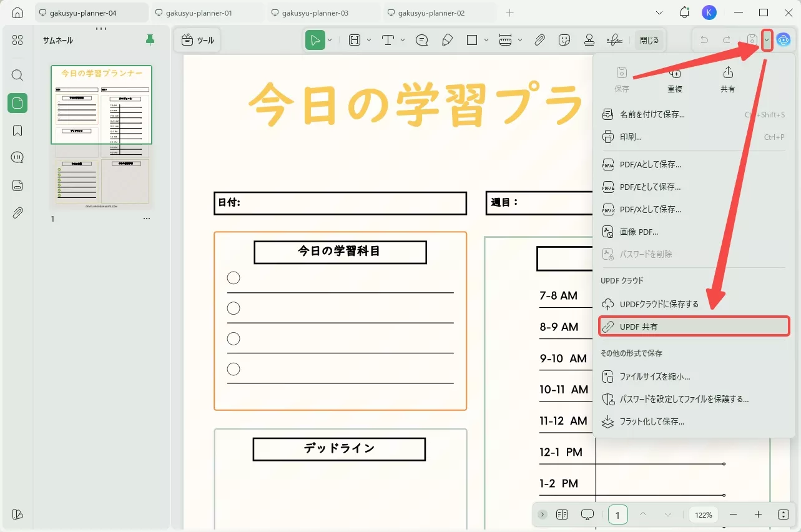801x532 pixels.
Task: Select the stamp tool
Action: tap(589, 39)
